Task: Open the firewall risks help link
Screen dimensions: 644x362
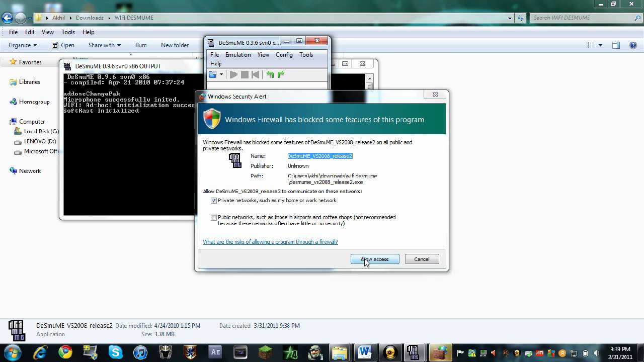Action: (270, 242)
